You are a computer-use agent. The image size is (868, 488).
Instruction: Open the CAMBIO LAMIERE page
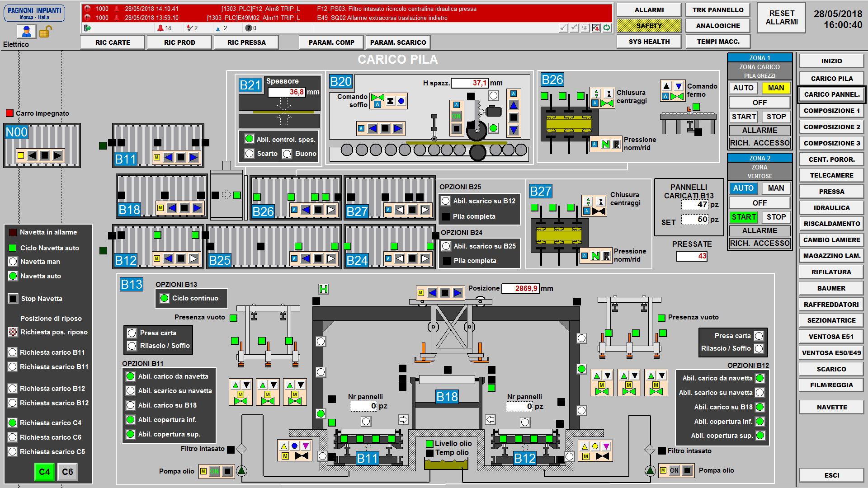tap(831, 240)
